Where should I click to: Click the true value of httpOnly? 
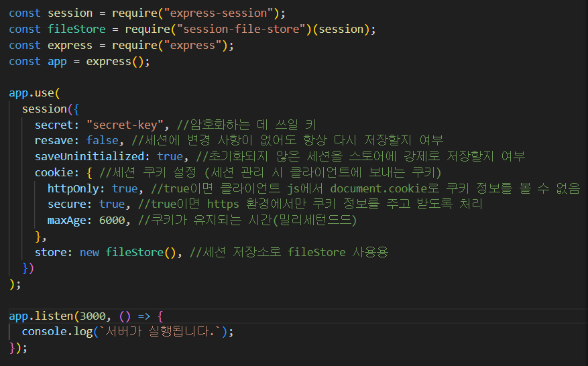(125, 188)
